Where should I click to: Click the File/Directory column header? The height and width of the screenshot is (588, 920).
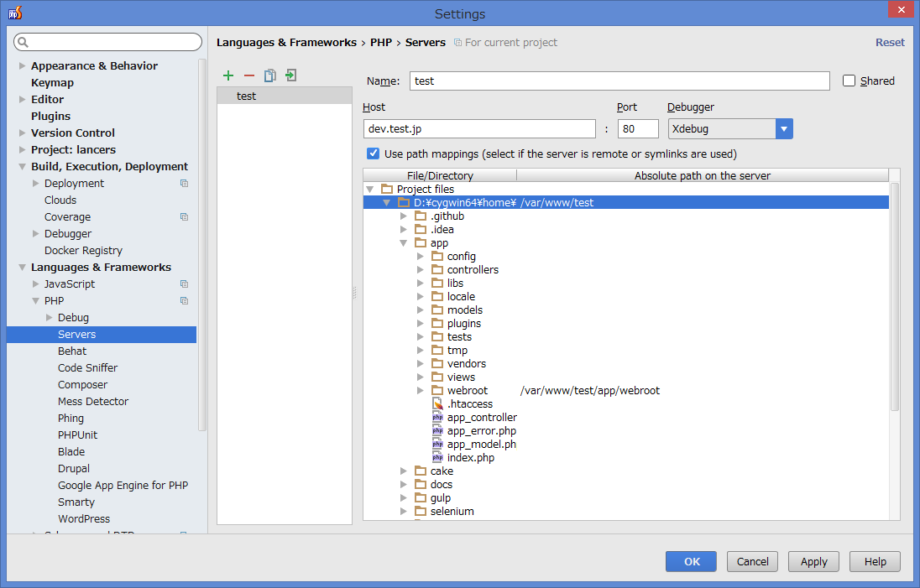440,175
